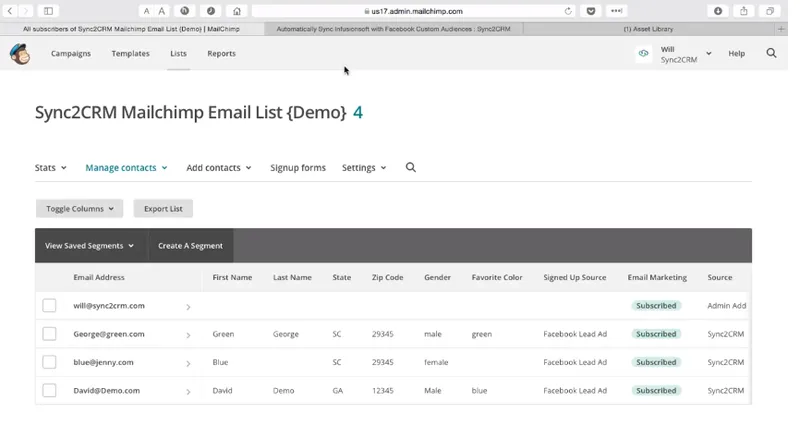Screen dimensions: 800x425
Task: Click the Safari address bar
Action: click(x=413, y=11)
